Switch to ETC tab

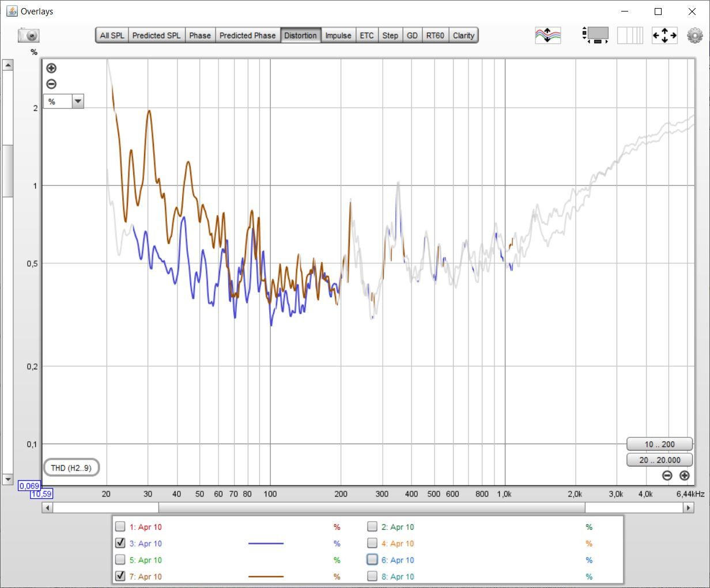tap(367, 35)
